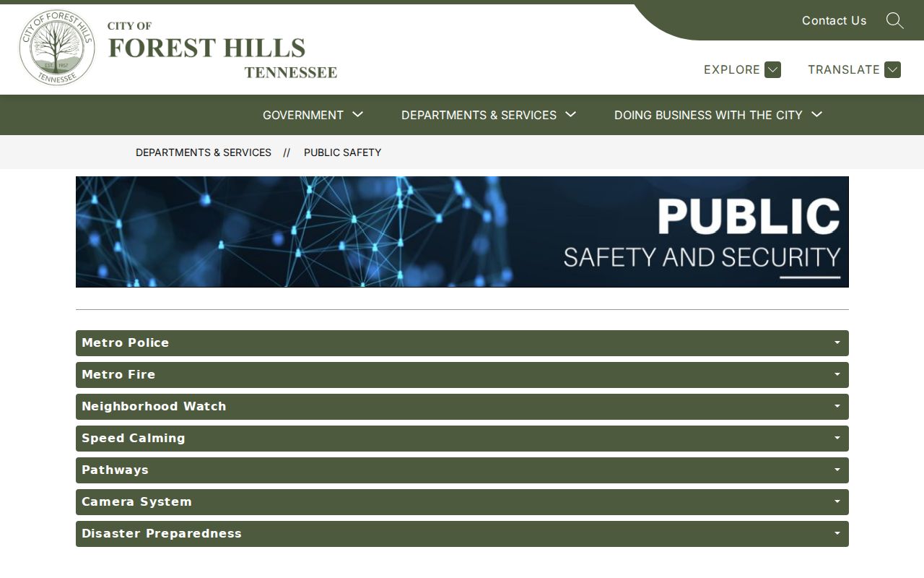Go to the Departments & Services breadcrumb
The image size is (924, 578).
(x=204, y=152)
